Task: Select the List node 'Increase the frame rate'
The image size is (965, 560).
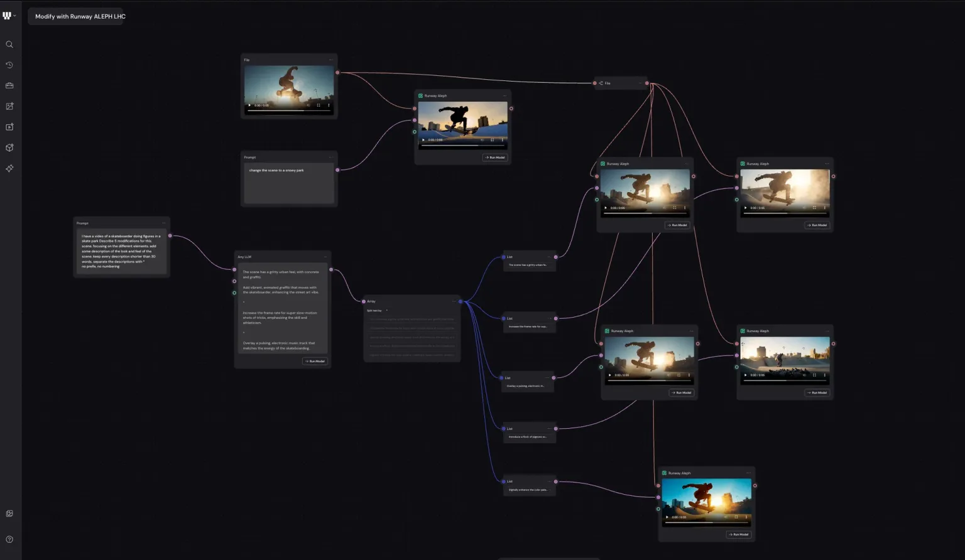Action: [529, 323]
